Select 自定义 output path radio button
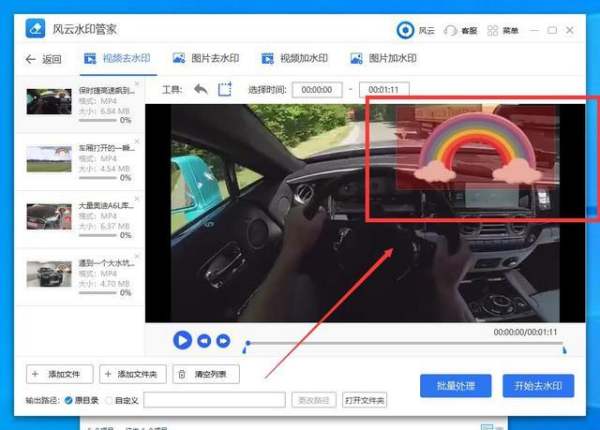 click(x=108, y=400)
